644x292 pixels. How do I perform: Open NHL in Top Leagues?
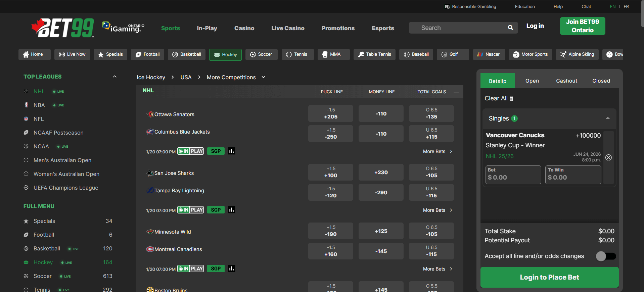[x=39, y=91]
